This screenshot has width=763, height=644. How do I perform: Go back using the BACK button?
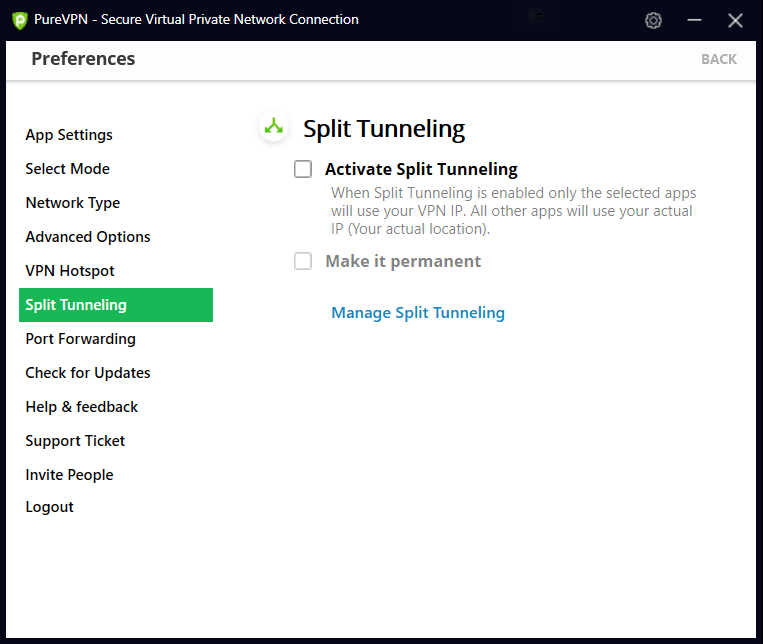[718, 59]
